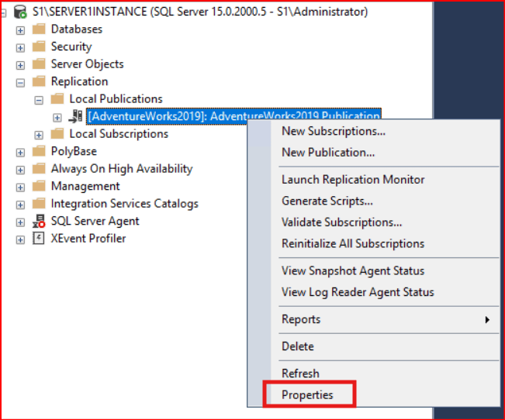Click the AdventureWorks2019 publication icon
Viewport: 505px width, 420px height.
click(x=76, y=117)
